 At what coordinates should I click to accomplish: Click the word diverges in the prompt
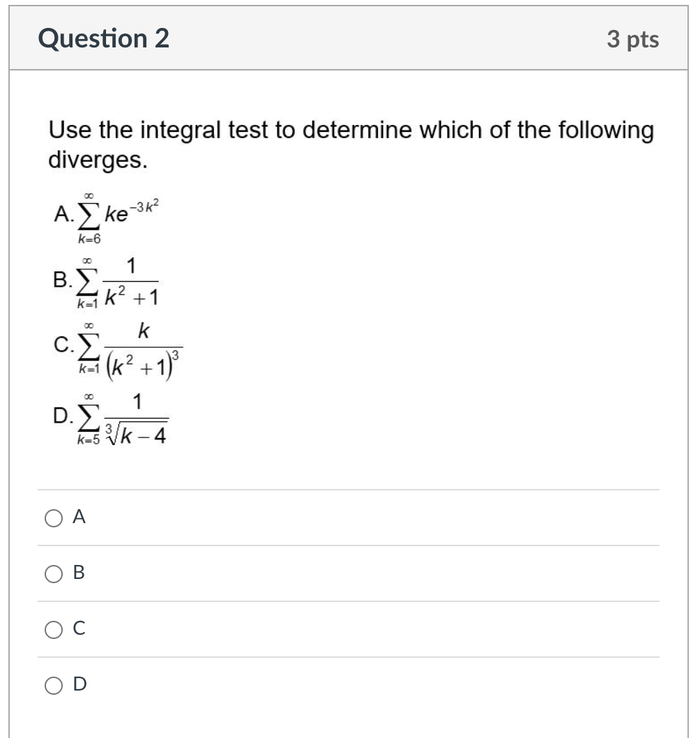click(96, 160)
